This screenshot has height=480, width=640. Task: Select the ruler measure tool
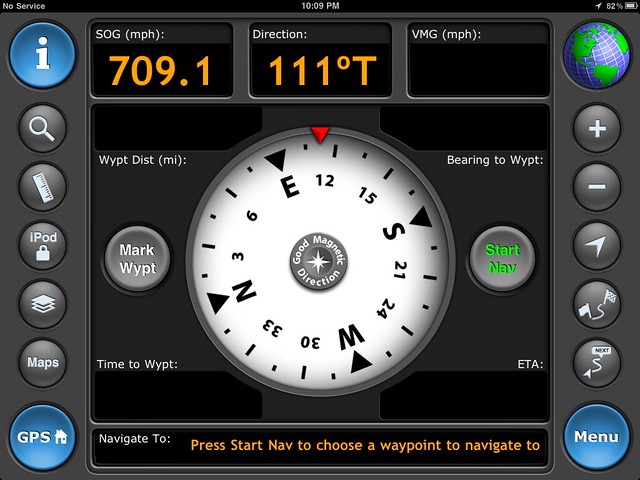point(42,187)
